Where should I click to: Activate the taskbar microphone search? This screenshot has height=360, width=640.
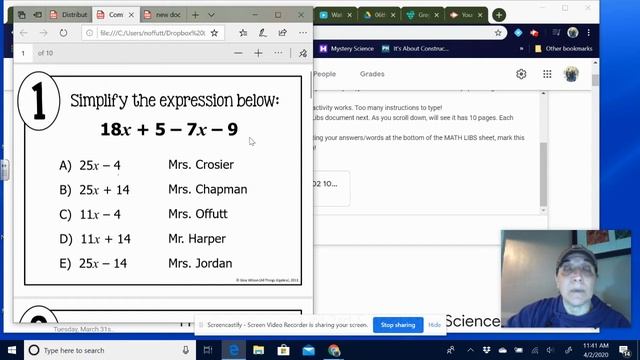186,350
